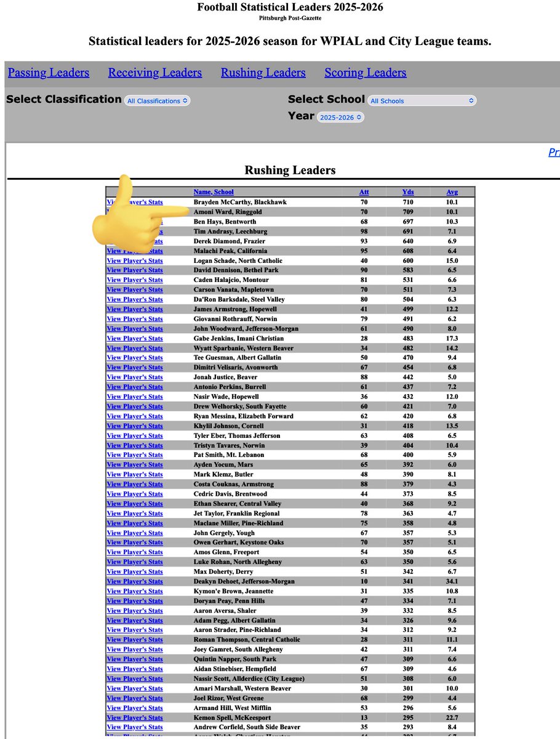View Player's Stats for Cedric Davis

coord(135,494)
